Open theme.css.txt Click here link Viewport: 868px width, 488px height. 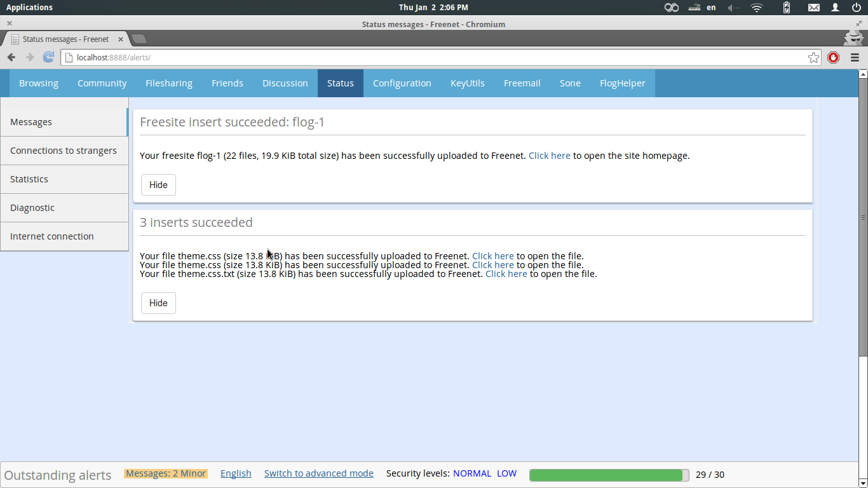(506, 274)
